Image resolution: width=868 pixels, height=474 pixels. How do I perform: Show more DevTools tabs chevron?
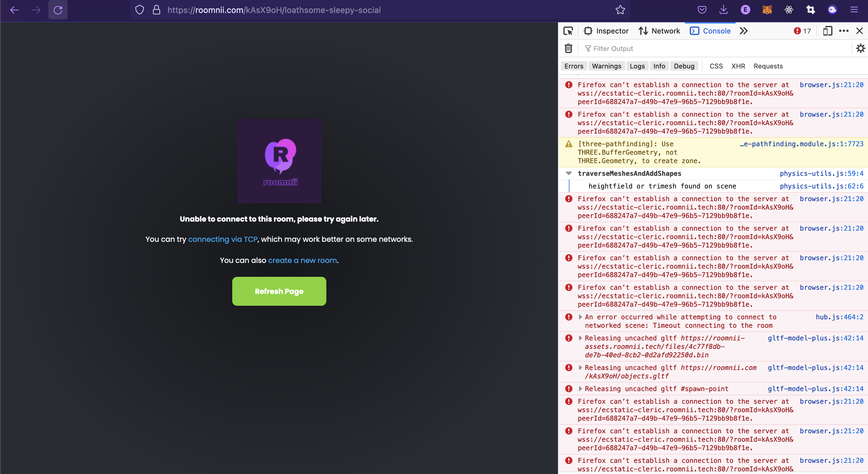744,31
